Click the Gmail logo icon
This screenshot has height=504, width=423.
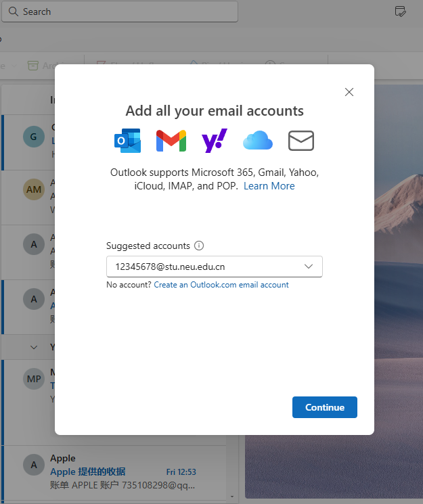coord(171,141)
